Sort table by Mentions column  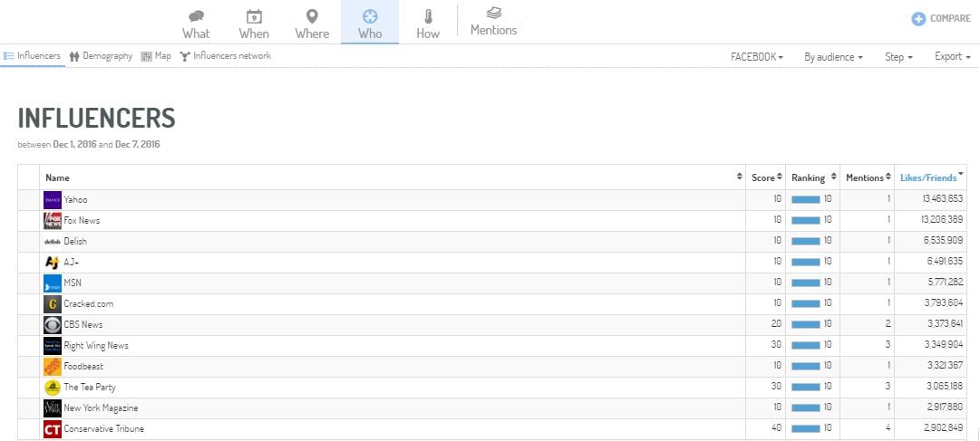coord(868,177)
